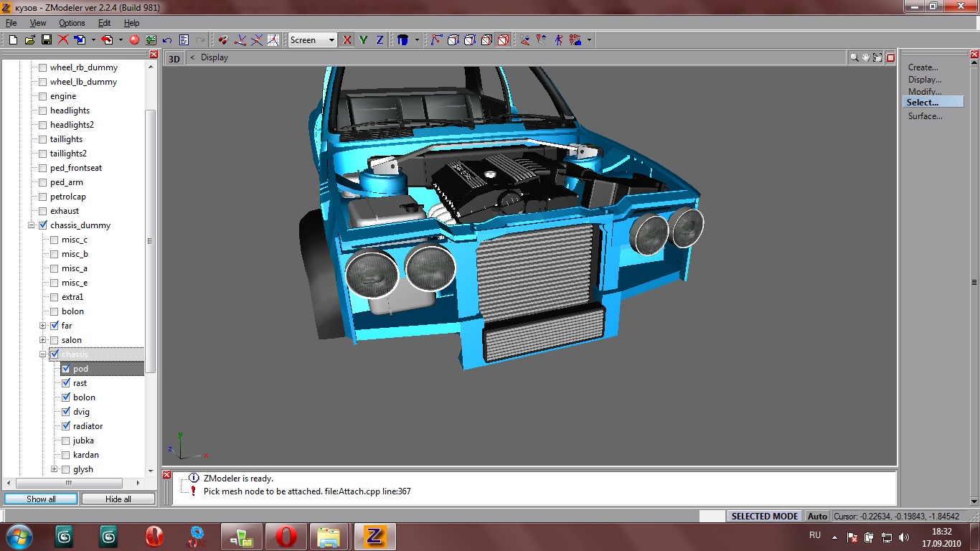Click the Show all button

[41, 499]
